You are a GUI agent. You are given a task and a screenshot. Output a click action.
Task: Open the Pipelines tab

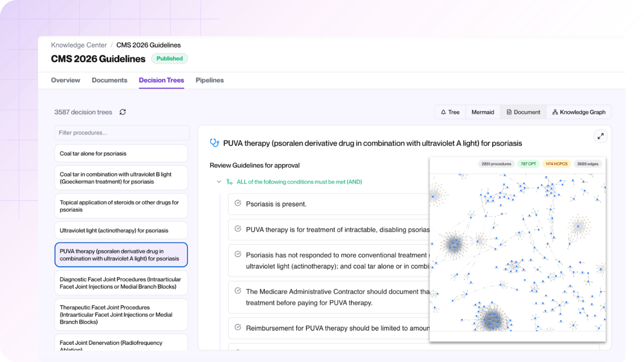[x=210, y=80]
